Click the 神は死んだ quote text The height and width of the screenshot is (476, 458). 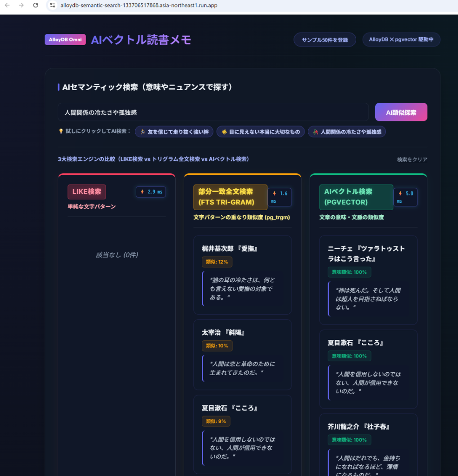pyautogui.click(x=368, y=299)
